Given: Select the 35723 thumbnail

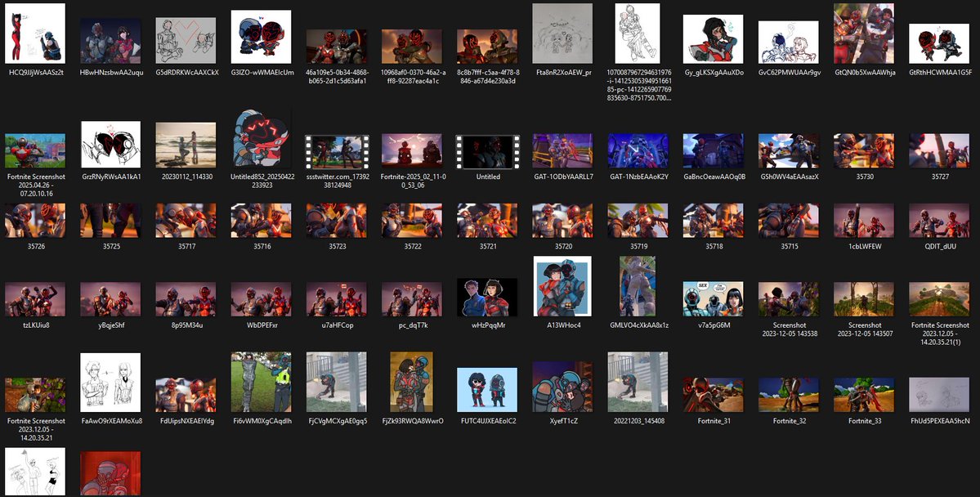Looking at the screenshot, I should pyautogui.click(x=336, y=220).
